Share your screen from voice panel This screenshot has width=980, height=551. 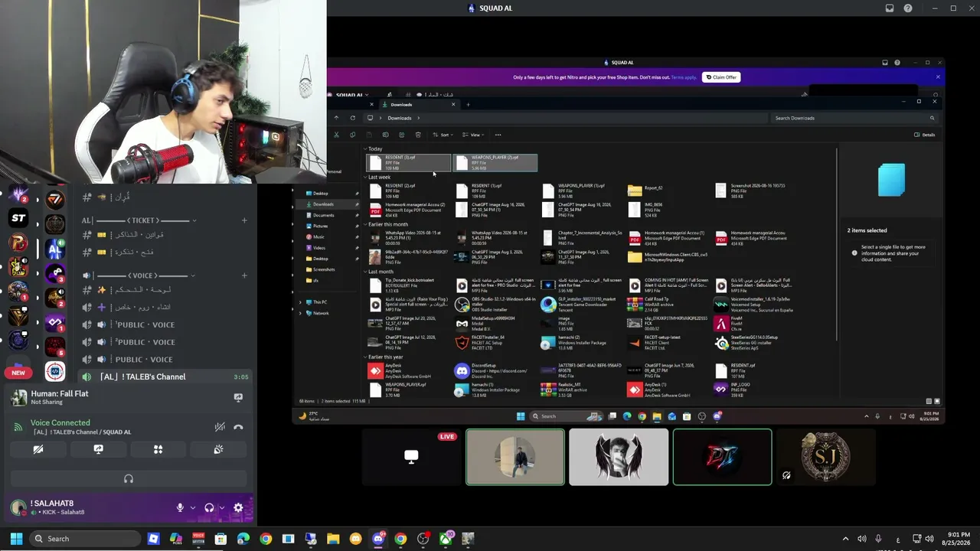click(x=98, y=449)
